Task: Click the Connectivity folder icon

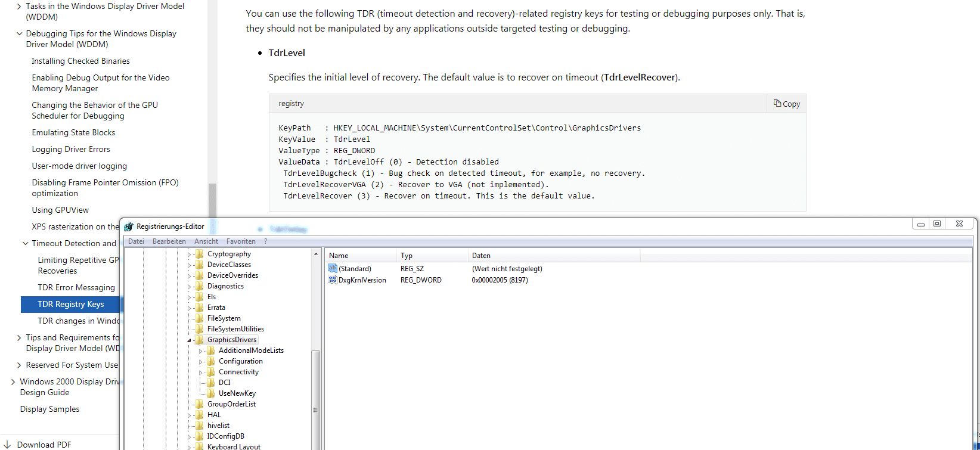Action: coord(211,372)
